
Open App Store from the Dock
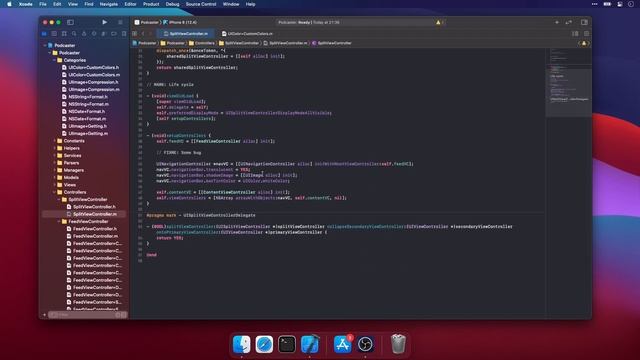click(x=342, y=344)
